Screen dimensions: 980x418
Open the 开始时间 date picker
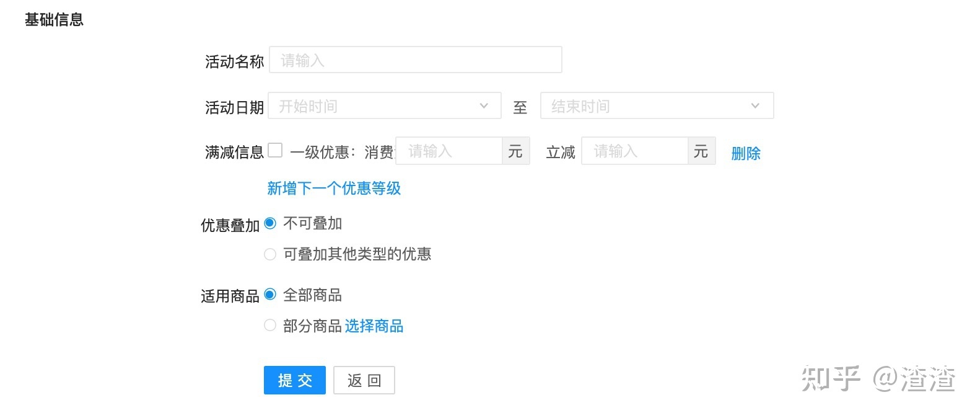(x=384, y=106)
